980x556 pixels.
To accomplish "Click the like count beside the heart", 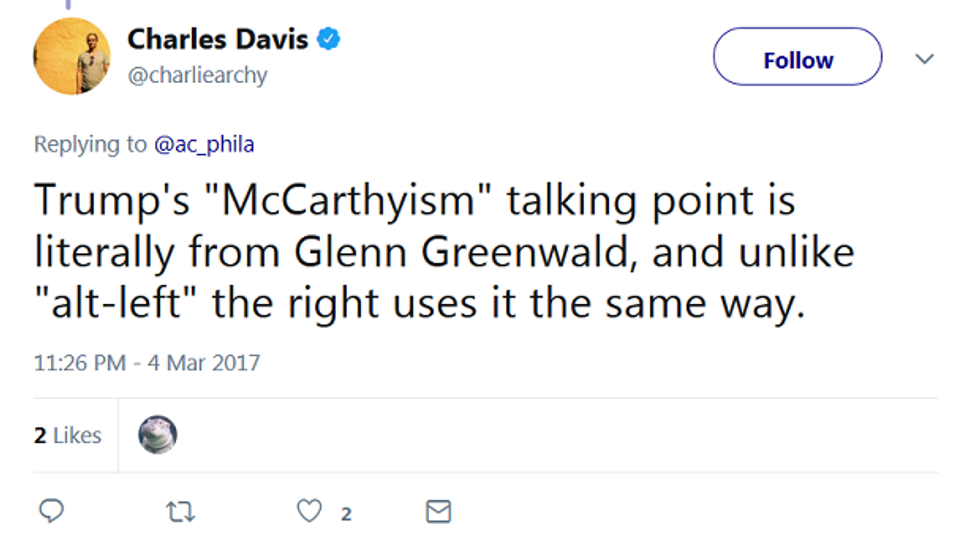I will [346, 514].
